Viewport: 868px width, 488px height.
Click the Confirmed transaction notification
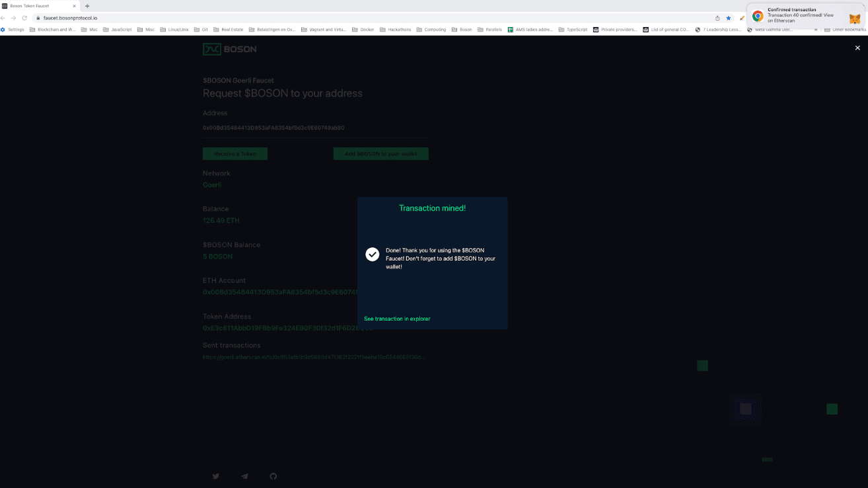(x=806, y=15)
